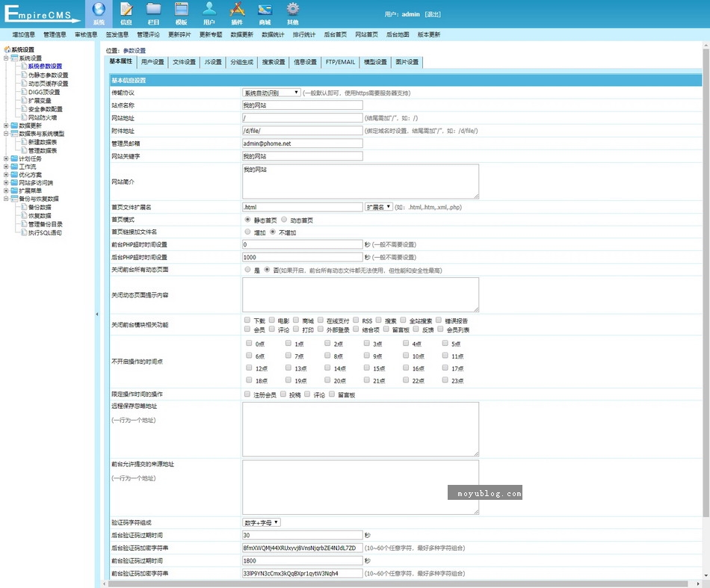
Task: Switch to the 文件设置 tab
Action: pyautogui.click(x=185, y=62)
